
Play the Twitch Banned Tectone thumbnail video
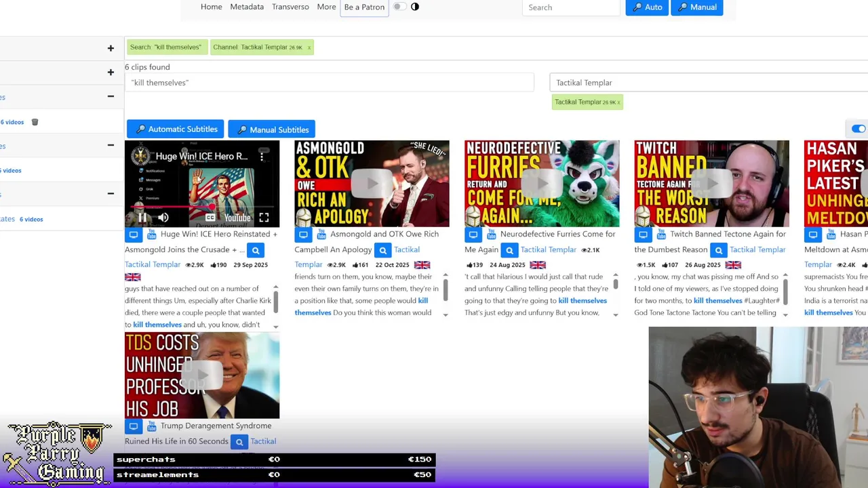point(711,183)
